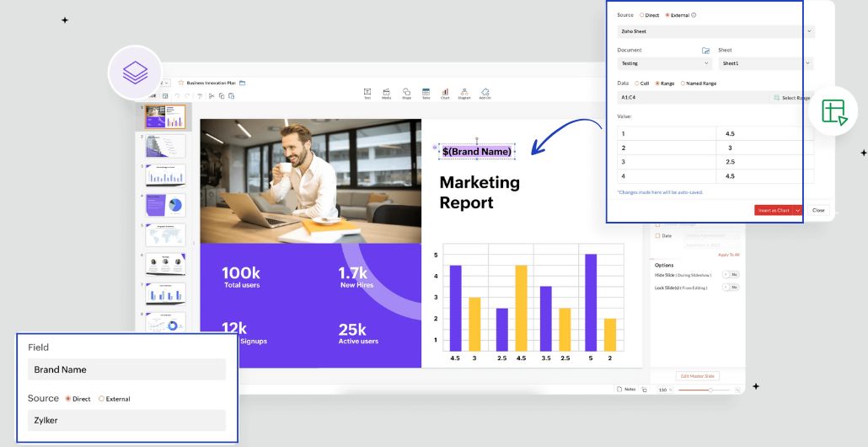
Task: Click the Diagram tool icon
Action: click(464, 92)
